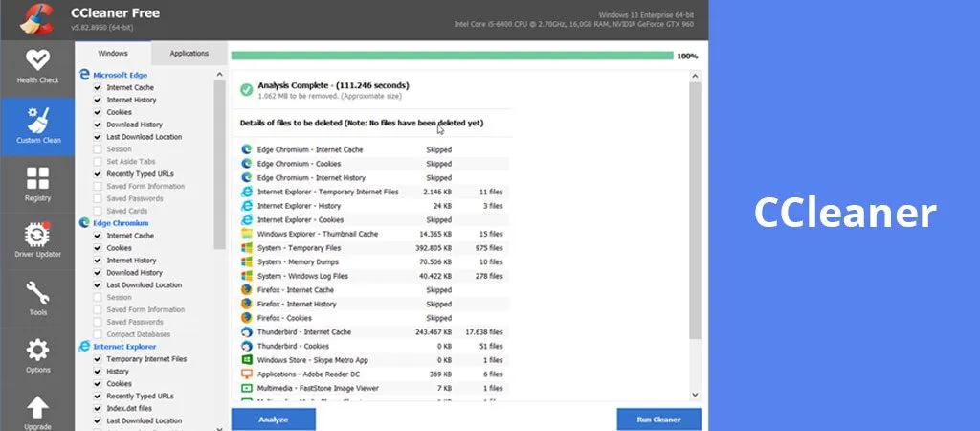Open the Tools wrench section

(37, 299)
